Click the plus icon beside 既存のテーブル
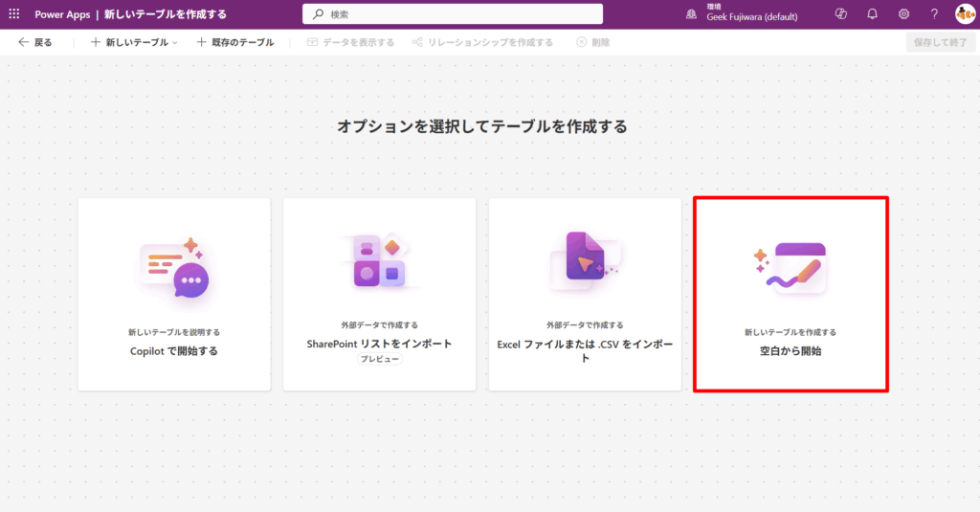 [x=201, y=42]
